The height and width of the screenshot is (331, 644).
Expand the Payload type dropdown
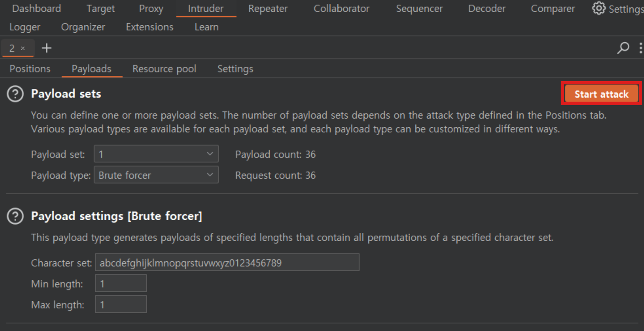[x=156, y=175]
